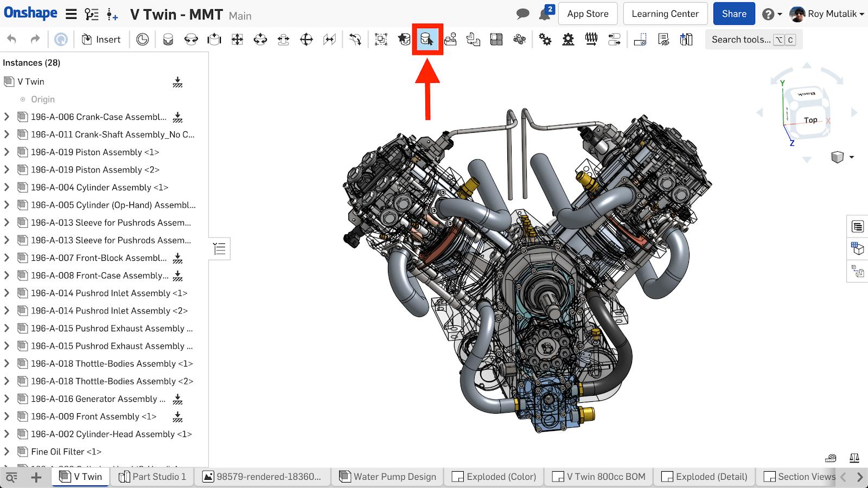Open the Learning Center link
868x488 pixels.
click(665, 14)
